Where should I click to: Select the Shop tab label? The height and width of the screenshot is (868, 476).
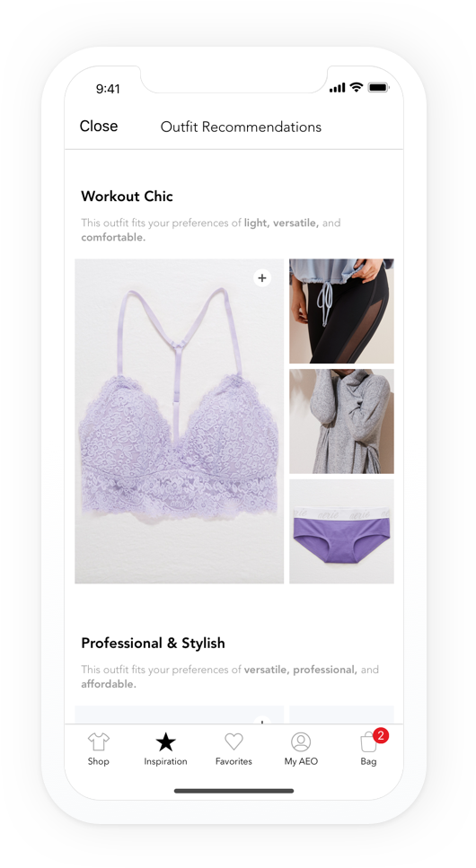(x=98, y=761)
